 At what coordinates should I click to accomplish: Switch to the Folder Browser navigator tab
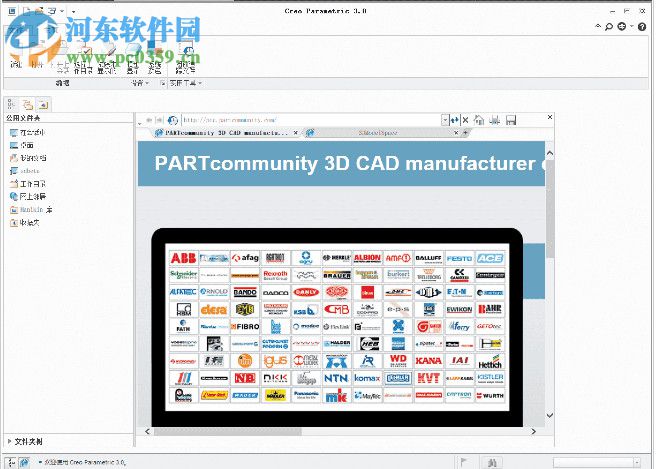(27, 104)
